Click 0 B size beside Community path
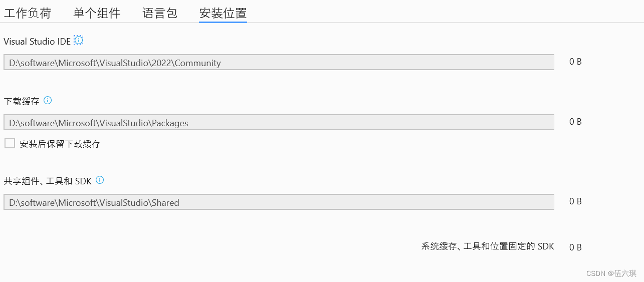 click(575, 62)
